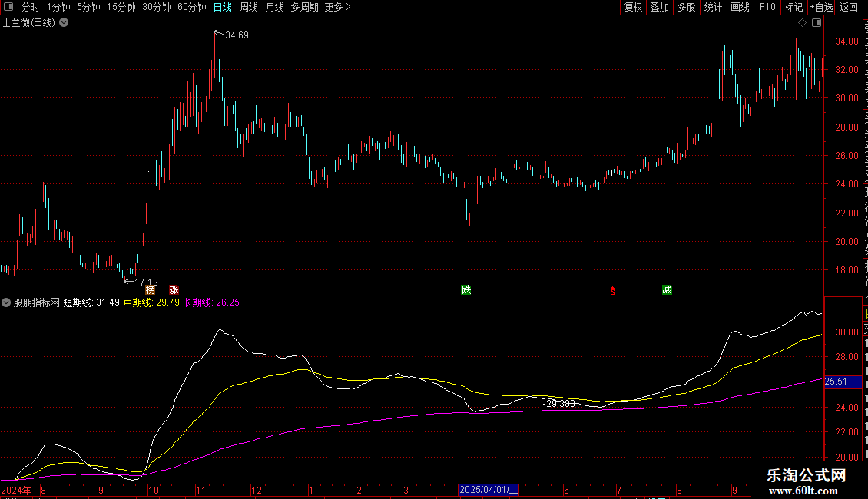Click the 17.19 low price marker
Viewport: 868px width, 499px height.
point(141,282)
